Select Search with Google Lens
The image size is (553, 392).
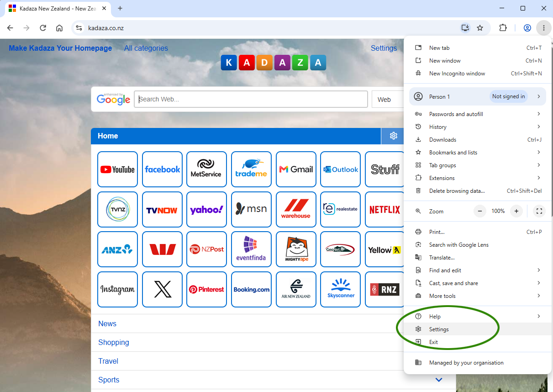(x=478, y=245)
